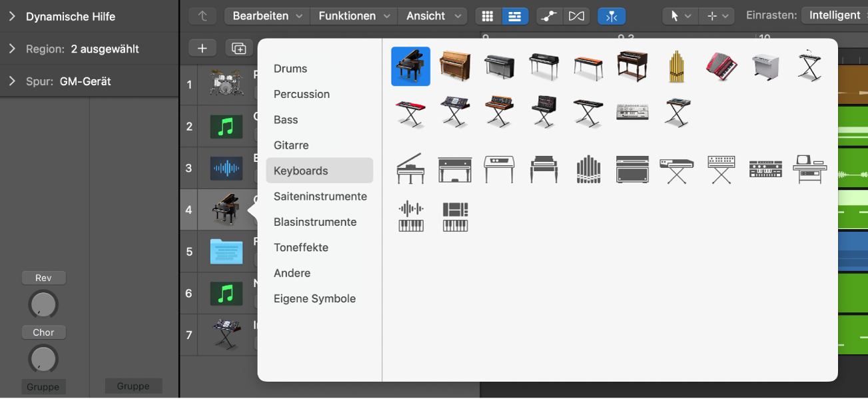This screenshot has height=399, width=868.
Task: Open the Bearbeiten dropdown menu
Action: 266,16
